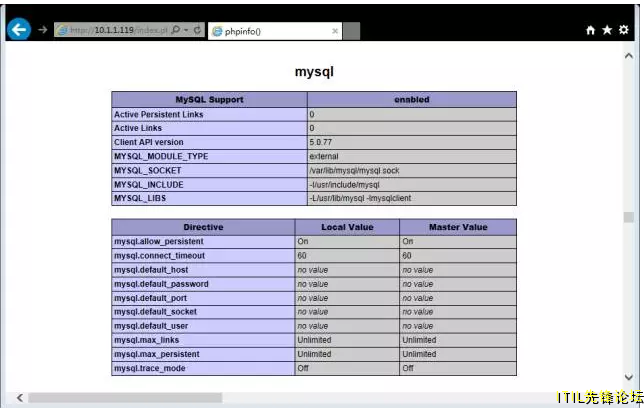
Task: Click the mysql section heading
Action: 314,71
